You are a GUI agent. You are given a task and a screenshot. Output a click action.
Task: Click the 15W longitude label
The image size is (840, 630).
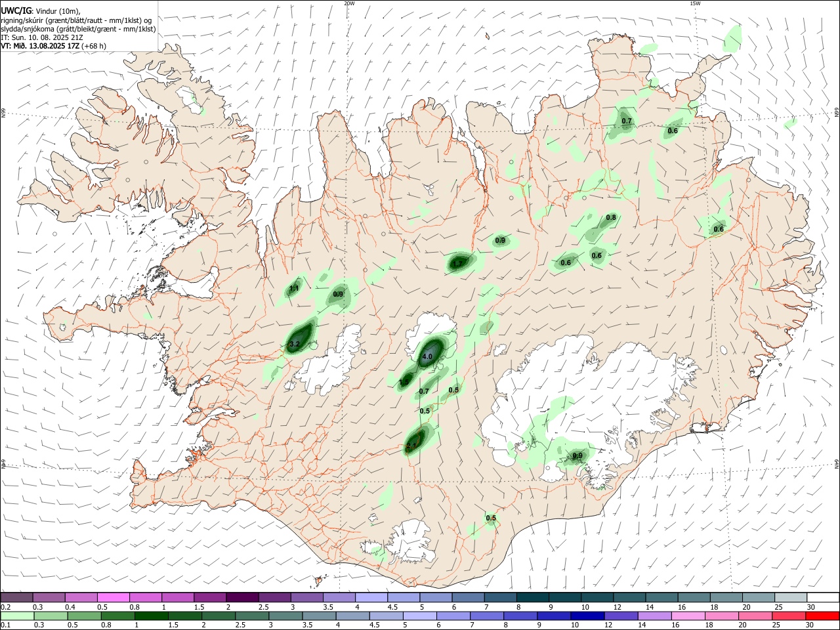point(695,3)
